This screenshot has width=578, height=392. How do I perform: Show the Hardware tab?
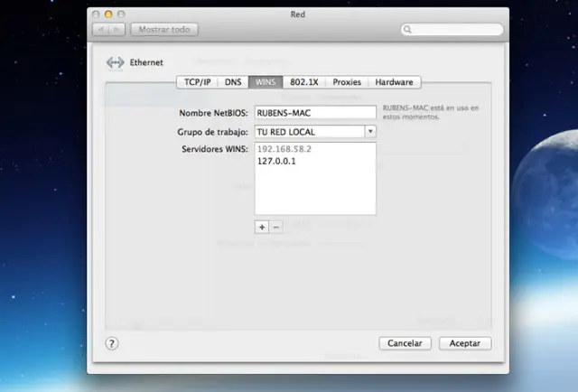[x=394, y=82]
